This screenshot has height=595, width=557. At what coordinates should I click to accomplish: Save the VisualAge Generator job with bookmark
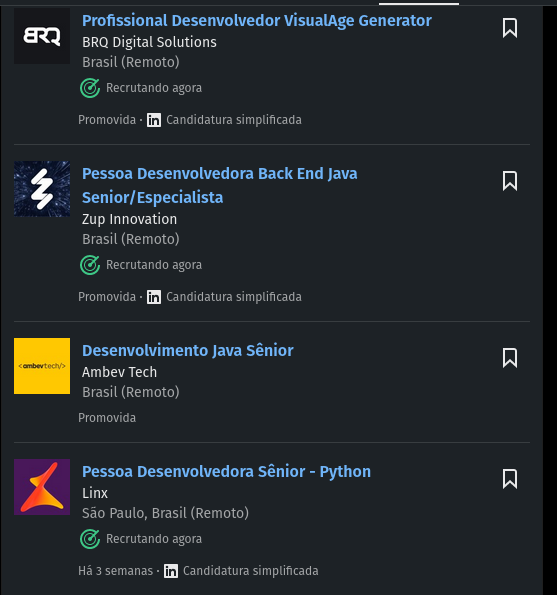pyautogui.click(x=510, y=28)
